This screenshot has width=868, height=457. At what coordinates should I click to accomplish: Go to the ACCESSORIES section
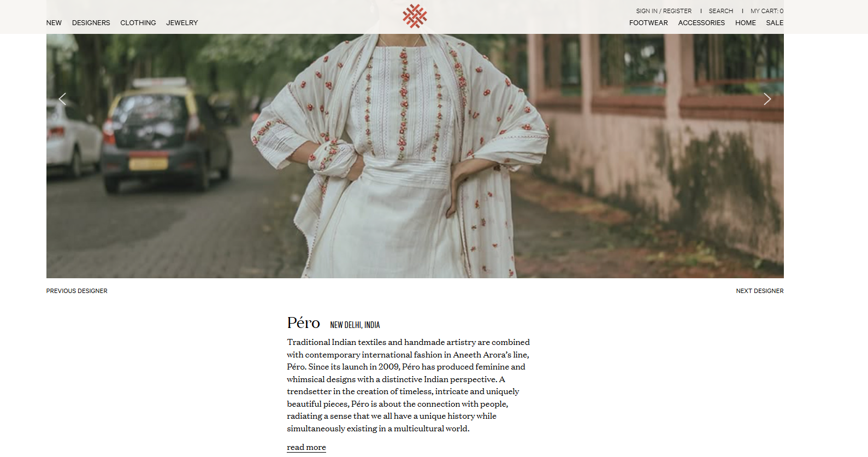pos(701,23)
